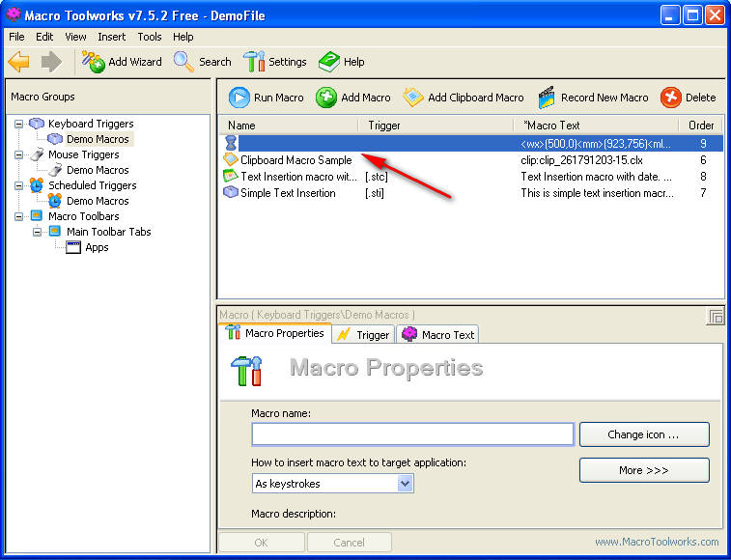Click the Text Insertion macro calendar icon
This screenshot has height=560, width=731.
(230, 176)
